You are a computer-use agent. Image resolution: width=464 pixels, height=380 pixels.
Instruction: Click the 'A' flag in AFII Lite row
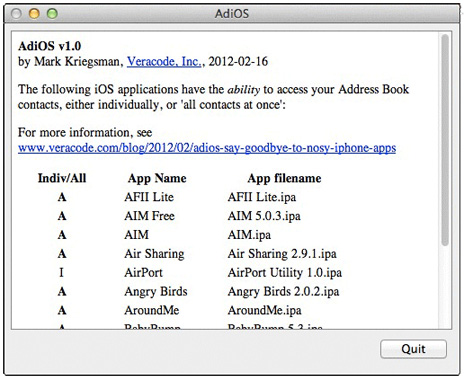click(x=62, y=197)
